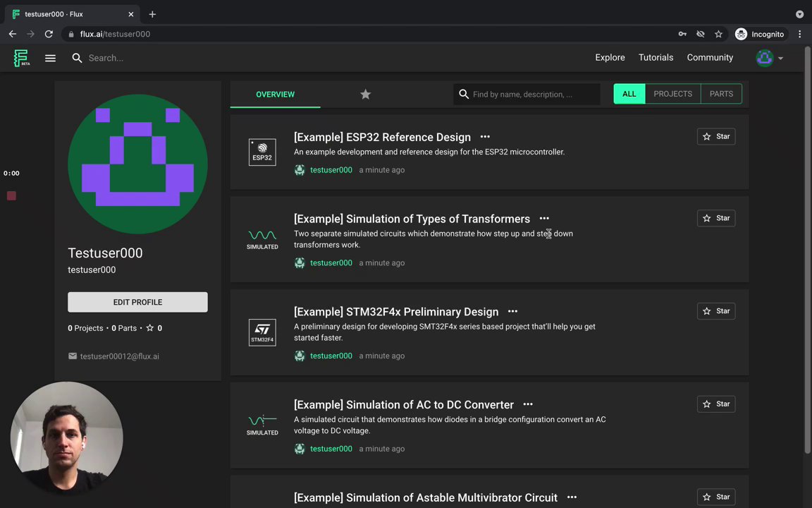Click the large Testuser000 profile avatar

(137, 164)
